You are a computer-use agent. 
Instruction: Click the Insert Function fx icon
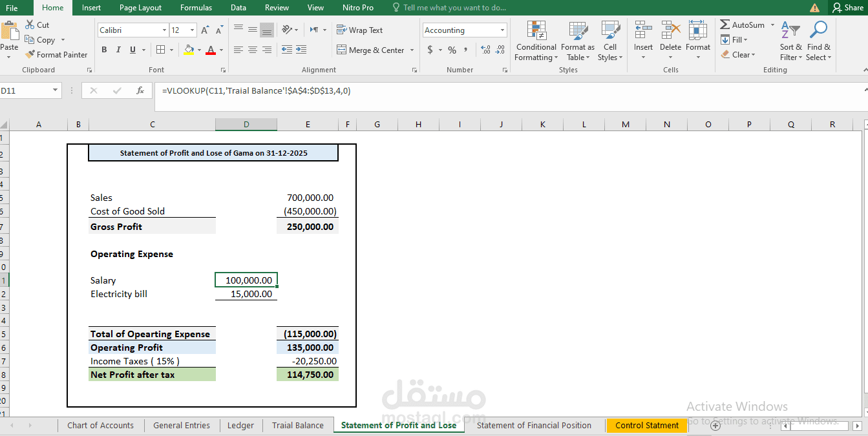click(140, 91)
